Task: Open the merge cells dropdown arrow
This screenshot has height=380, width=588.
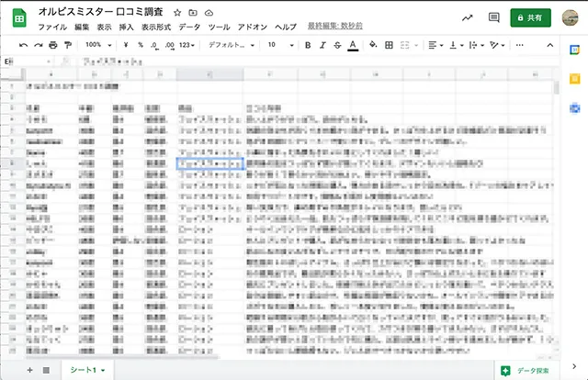Action: tap(416, 45)
